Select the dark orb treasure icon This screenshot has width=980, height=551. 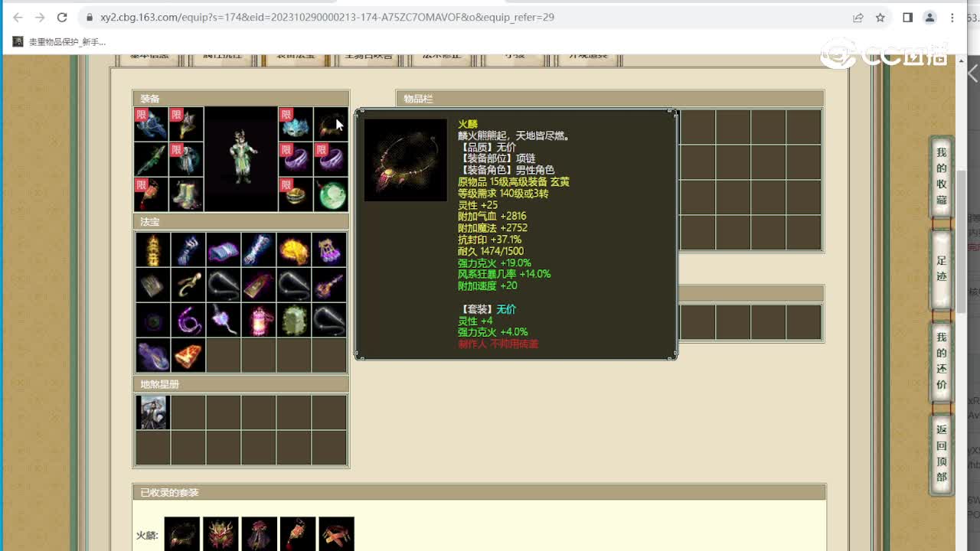pos(153,320)
